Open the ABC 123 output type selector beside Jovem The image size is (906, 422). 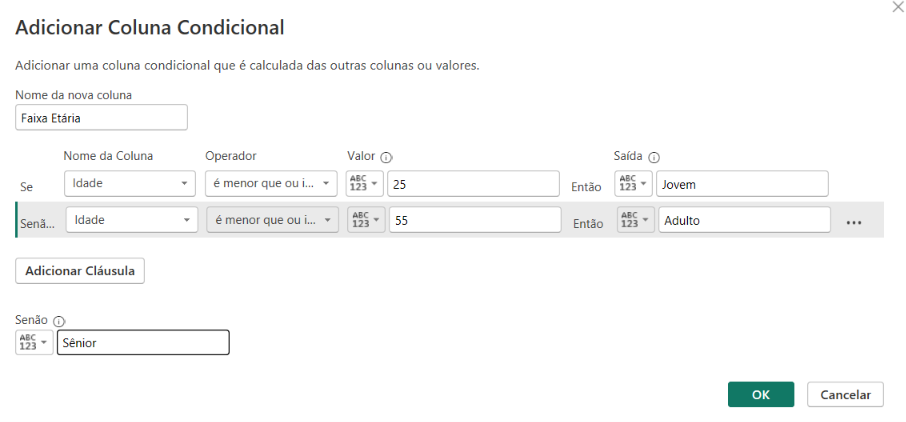tap(634, 183)
